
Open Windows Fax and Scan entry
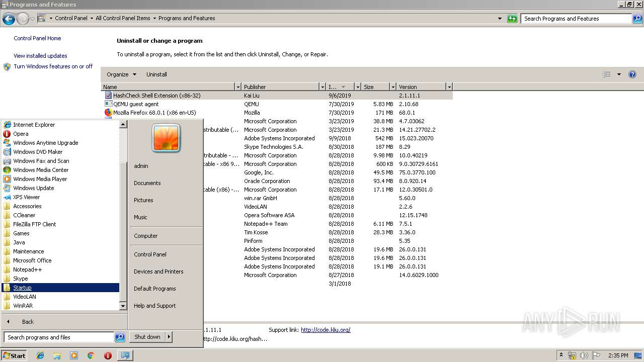click(41, 161)
